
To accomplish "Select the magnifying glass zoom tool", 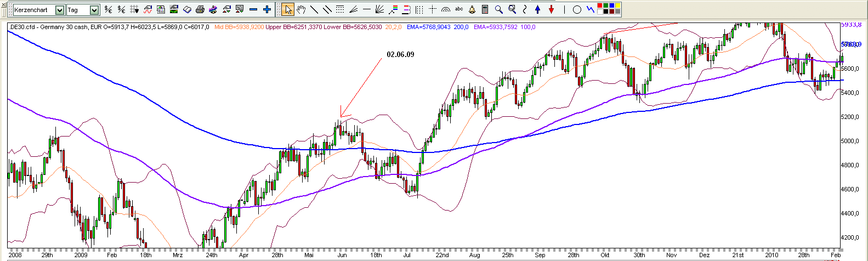I will [x=499, y=9].
